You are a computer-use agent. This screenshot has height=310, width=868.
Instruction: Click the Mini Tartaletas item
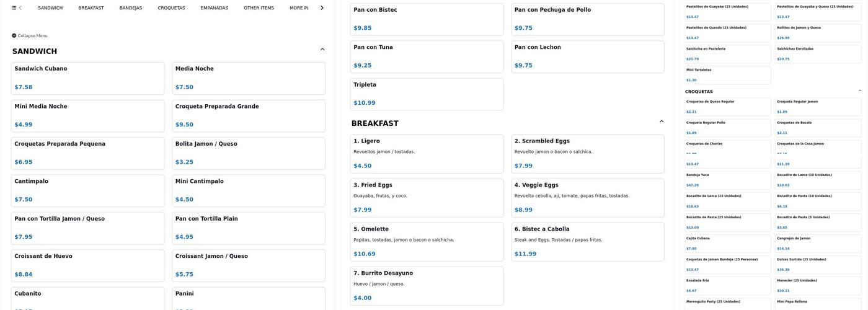tap(727, 75)
